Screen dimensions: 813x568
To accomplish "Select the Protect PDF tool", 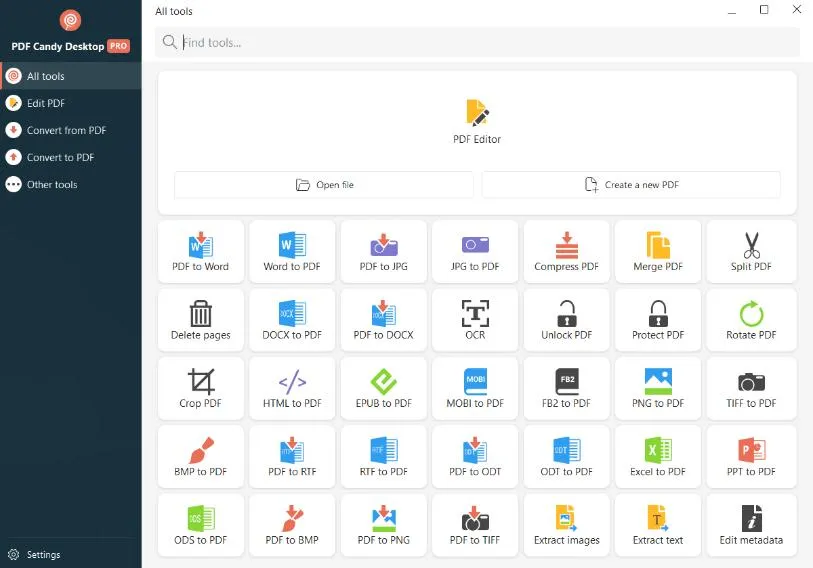I will [658, 320].
